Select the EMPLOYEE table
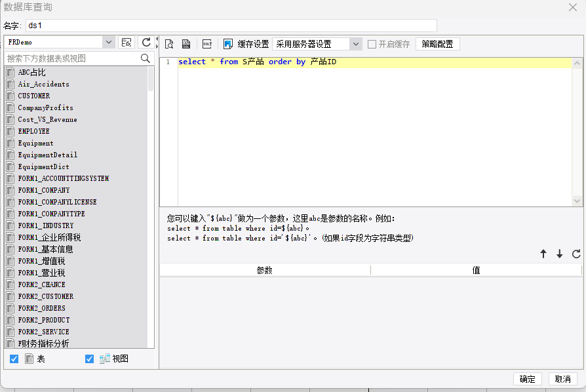 (33, 131)
